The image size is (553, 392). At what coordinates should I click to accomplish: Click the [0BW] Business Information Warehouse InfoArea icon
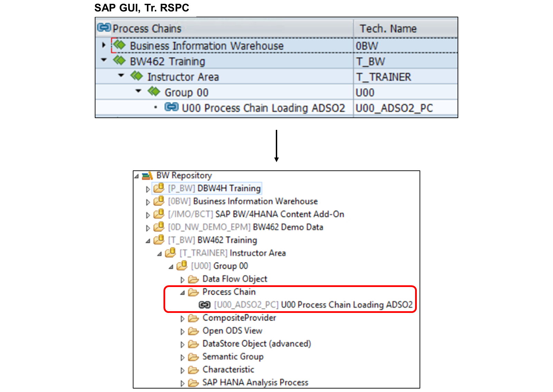coord(159,201)
